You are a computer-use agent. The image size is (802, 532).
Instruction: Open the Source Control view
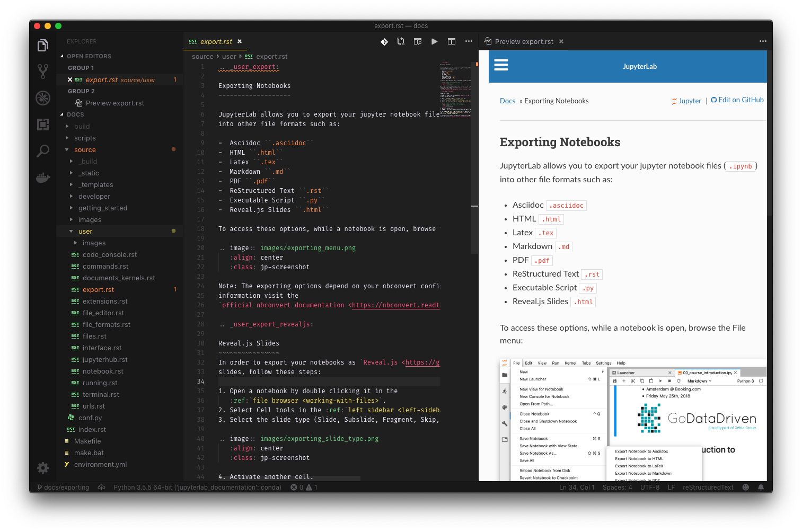click(43, 71)
